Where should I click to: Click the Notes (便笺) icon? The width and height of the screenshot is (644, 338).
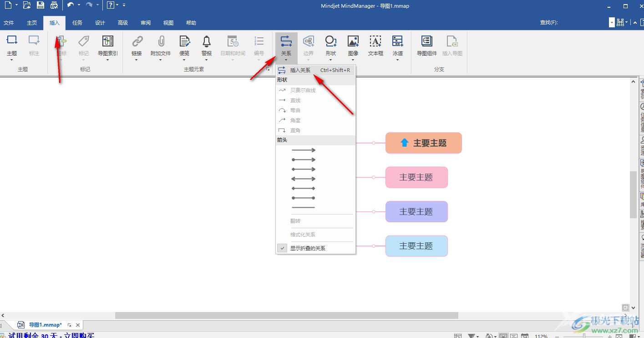184,41
